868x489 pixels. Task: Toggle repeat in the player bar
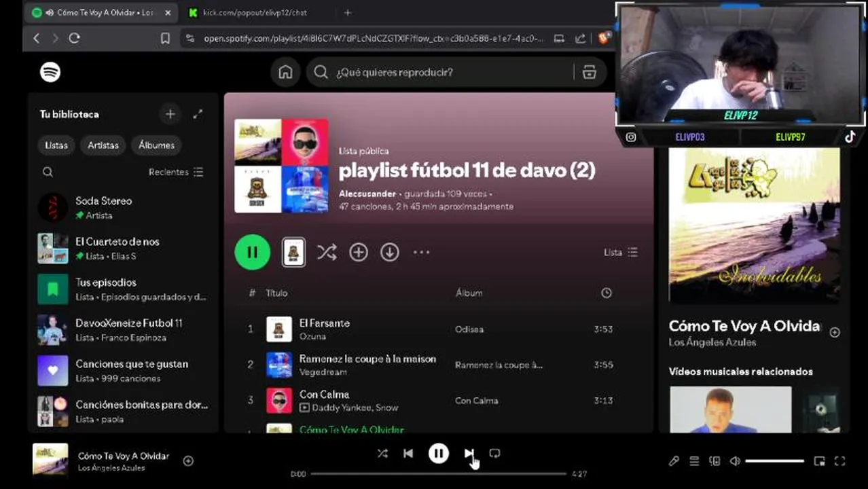(494, 454)
